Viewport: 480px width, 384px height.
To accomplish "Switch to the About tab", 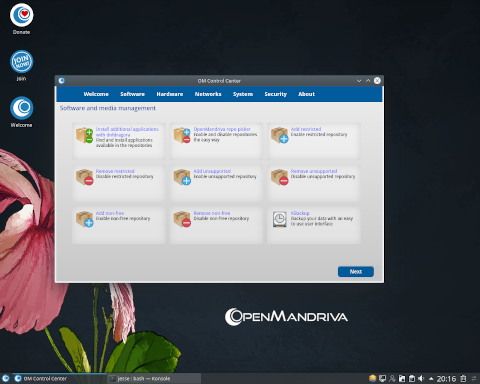I will (306, 94).
